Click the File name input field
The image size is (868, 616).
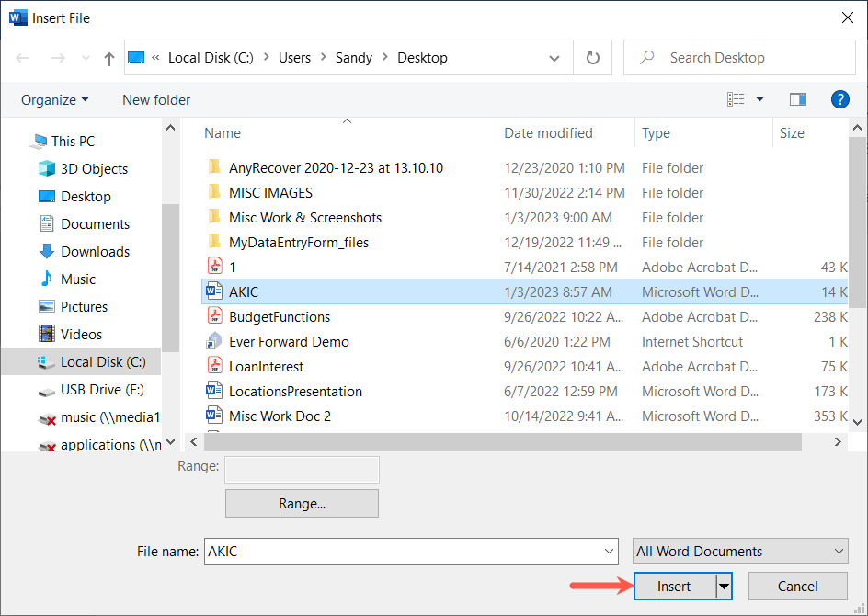point(405,552)
